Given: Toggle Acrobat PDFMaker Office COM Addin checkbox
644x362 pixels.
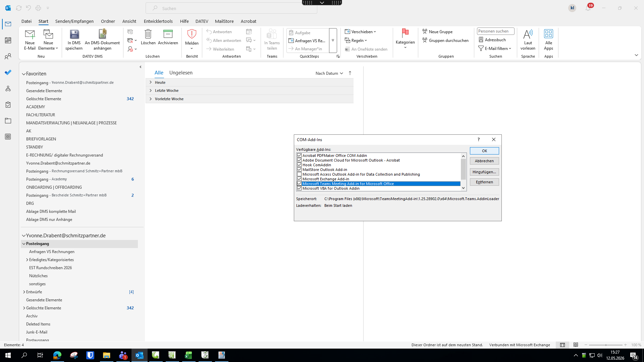Looking at the screenshot, I should (299, 156).
